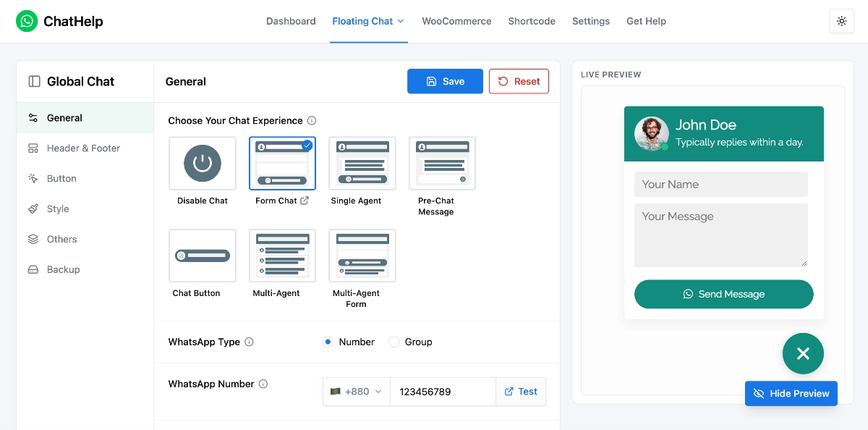Save the general settings
868x430 pixels.
445,82
